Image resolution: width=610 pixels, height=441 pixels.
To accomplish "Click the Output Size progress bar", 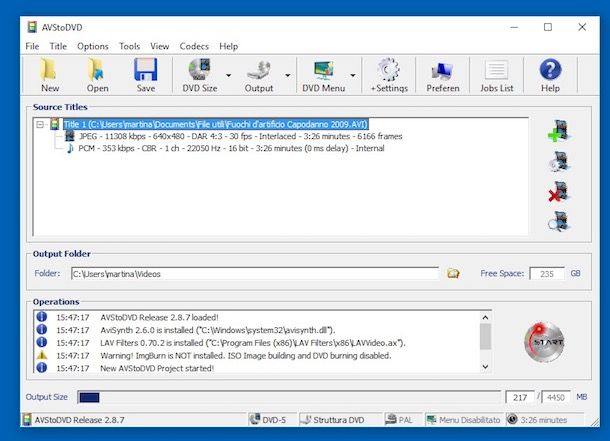I will (x=289, y=397).
